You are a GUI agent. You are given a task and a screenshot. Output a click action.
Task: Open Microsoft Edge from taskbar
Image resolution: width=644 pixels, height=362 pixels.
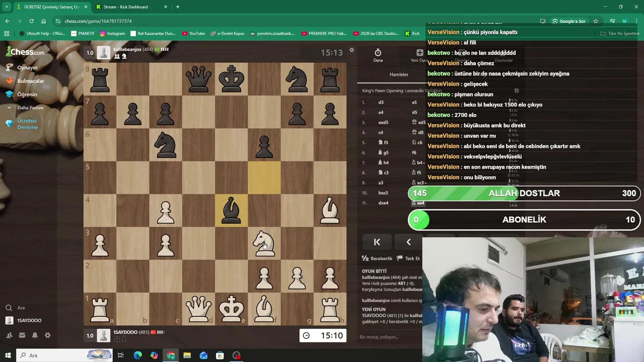coord(137,355)
